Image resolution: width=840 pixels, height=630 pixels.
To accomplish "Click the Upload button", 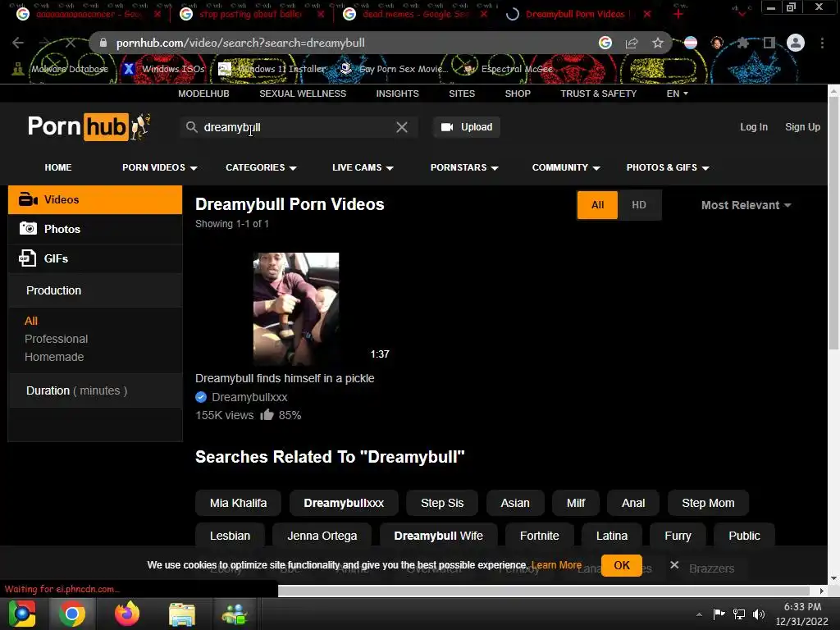I will click(x=467, y=127).
